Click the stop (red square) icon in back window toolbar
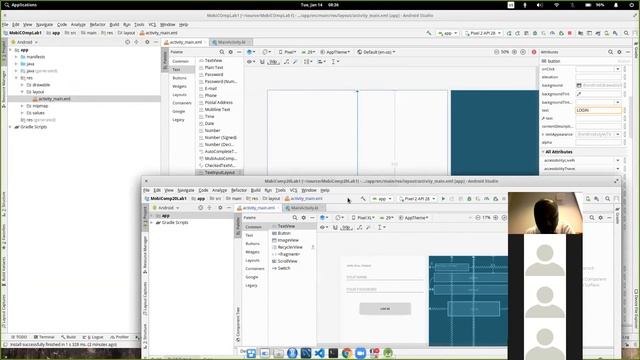640x360 pixels. tap(570, 33)
